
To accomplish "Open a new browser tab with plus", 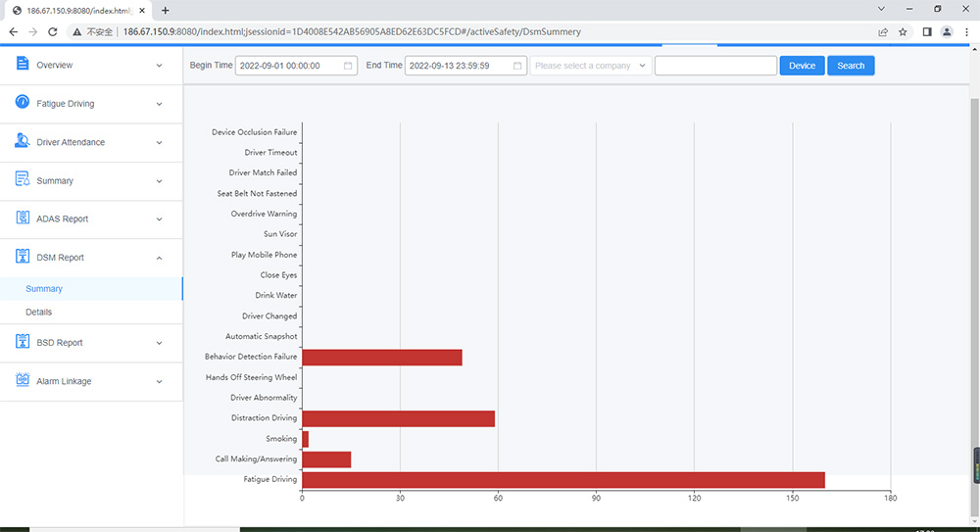I will 165,10.
